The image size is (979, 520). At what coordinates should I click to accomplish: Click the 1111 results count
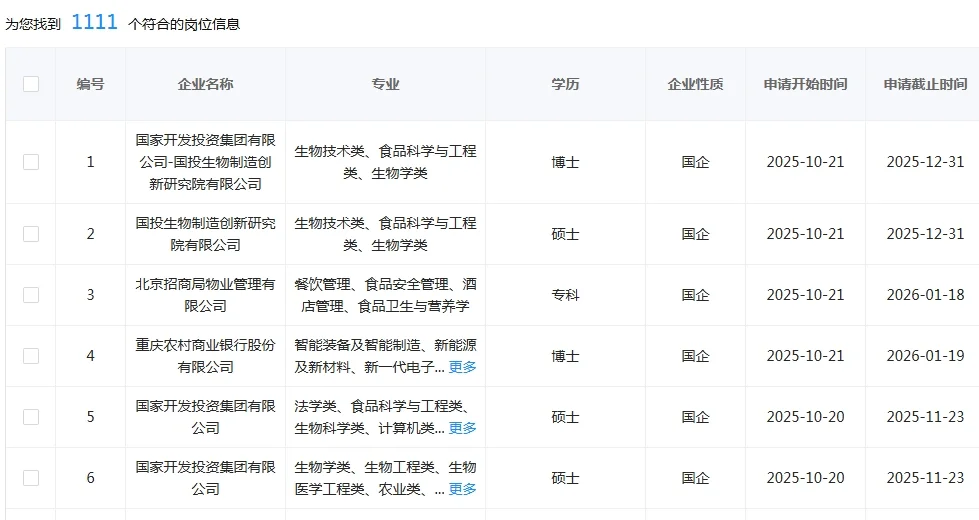click(94, 22)
